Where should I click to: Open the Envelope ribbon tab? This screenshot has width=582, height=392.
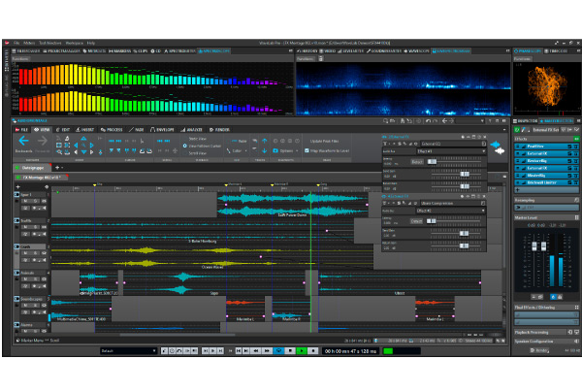162,130
